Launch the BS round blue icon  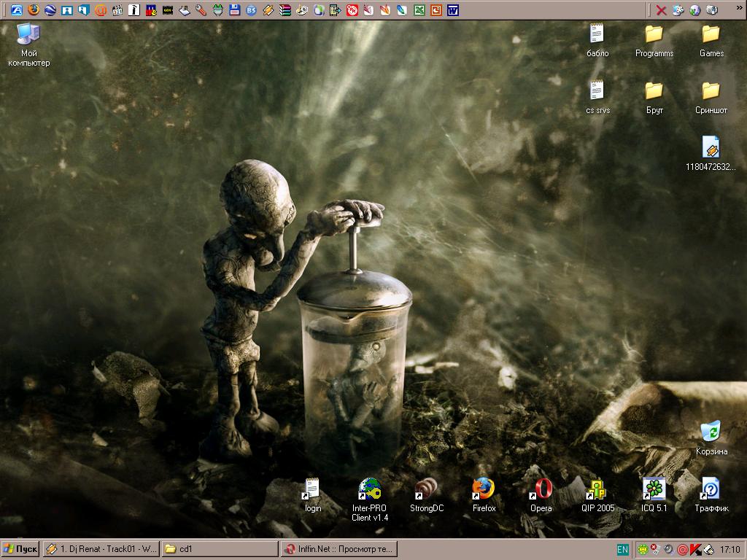click(251, 10)
